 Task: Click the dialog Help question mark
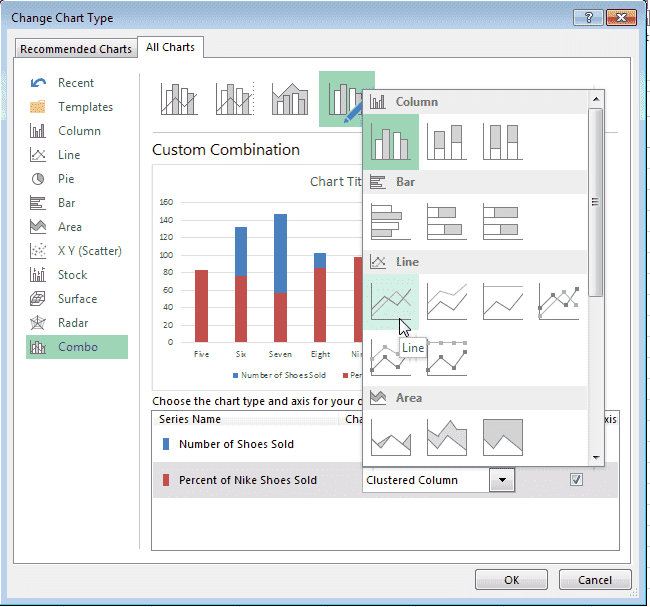583,18
